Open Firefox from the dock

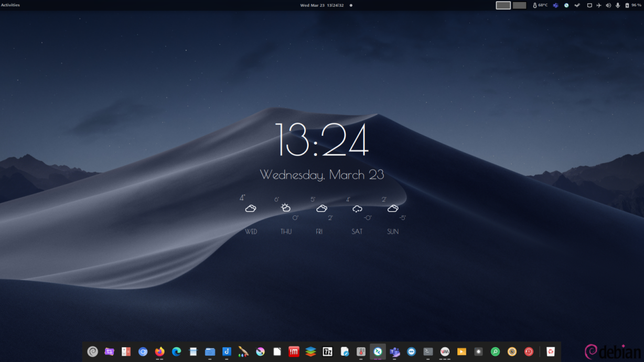point(159,352)
